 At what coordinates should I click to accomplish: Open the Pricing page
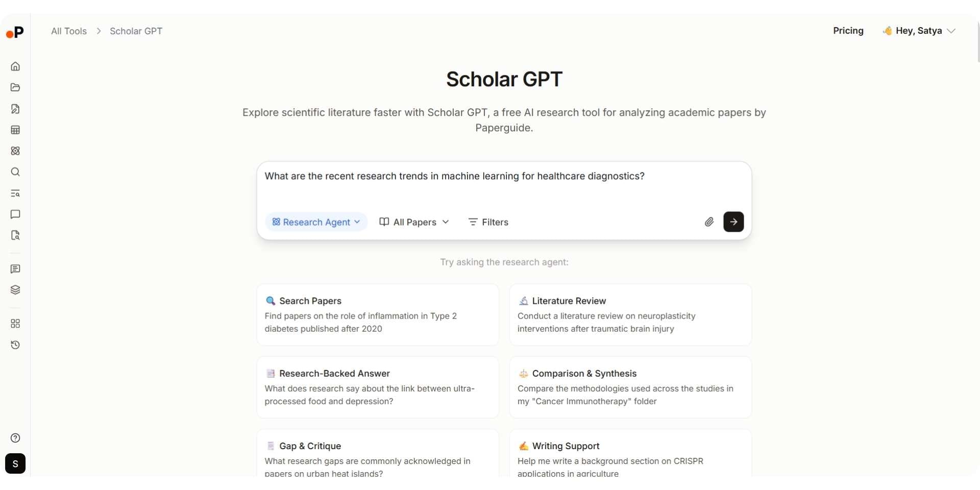(x=848, y=31)
